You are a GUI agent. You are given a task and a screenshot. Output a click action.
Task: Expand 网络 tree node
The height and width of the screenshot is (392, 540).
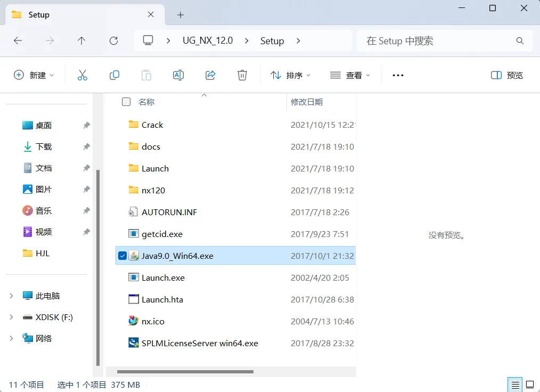pyautogui.click(x=11, y=338)
